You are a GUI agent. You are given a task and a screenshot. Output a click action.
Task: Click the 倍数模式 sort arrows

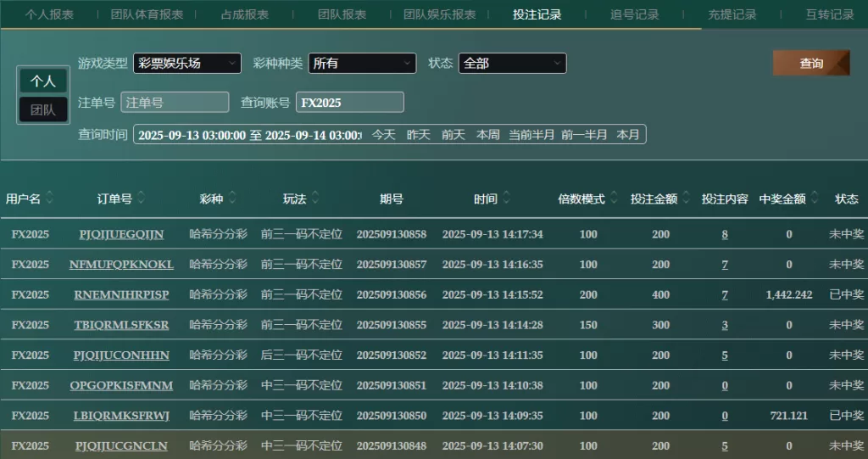click(x=614, y=199)
